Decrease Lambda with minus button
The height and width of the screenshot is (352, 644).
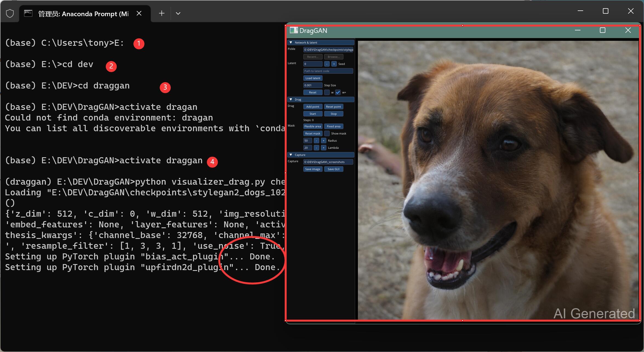(x=316, y=148)
